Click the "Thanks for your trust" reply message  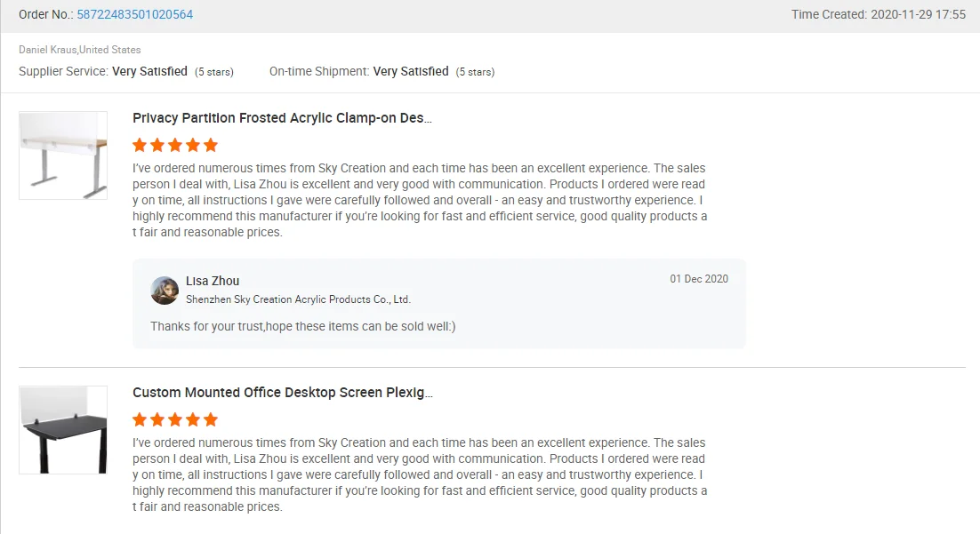click(302, 326)
